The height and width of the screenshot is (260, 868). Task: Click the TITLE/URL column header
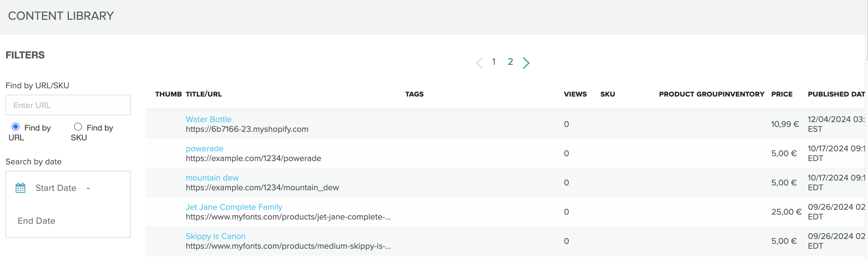point(203,94)
